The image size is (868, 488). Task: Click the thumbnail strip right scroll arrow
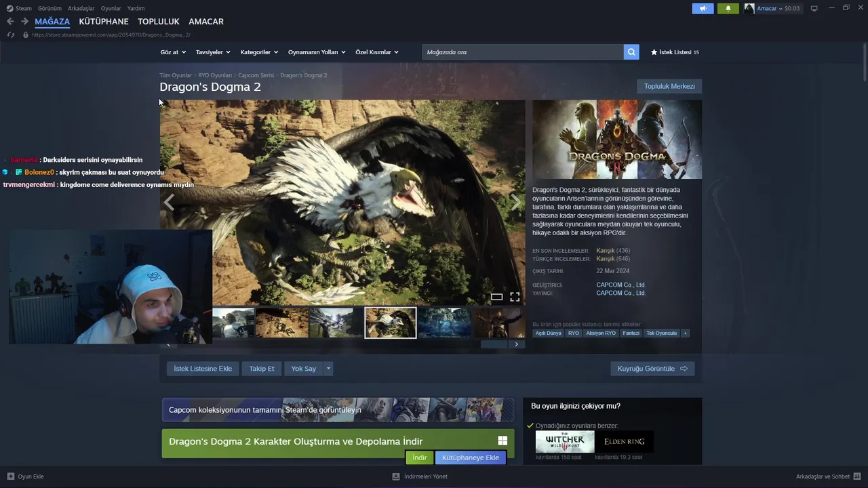516,344
